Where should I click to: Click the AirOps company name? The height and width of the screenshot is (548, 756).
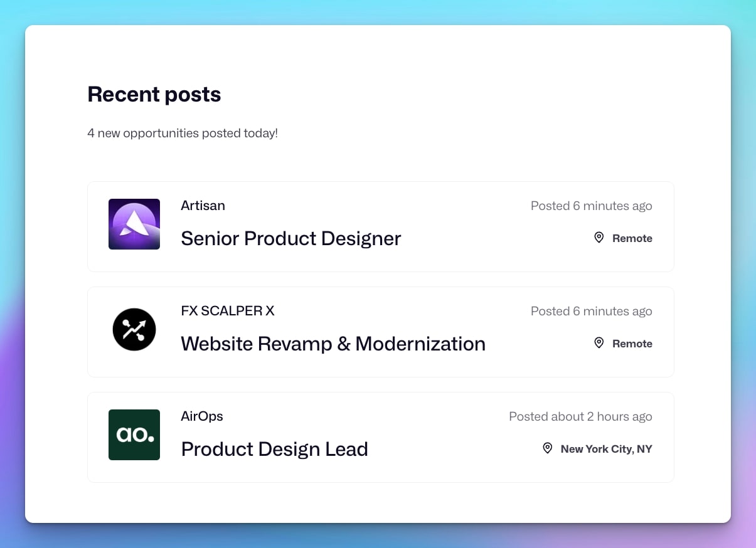coord(201,416)
